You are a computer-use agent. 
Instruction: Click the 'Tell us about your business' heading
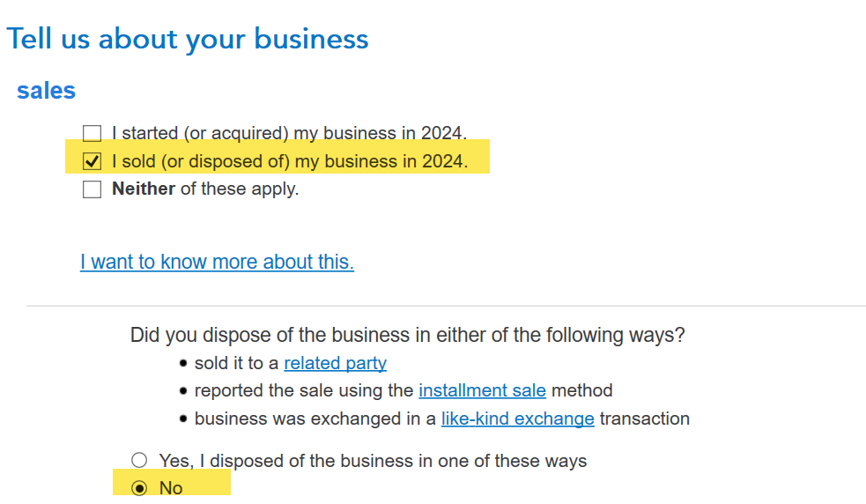click(x=188, y=39)
